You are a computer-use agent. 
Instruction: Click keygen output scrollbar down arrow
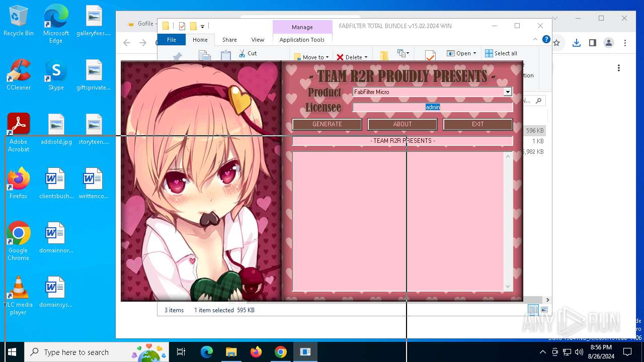point(508,287)
